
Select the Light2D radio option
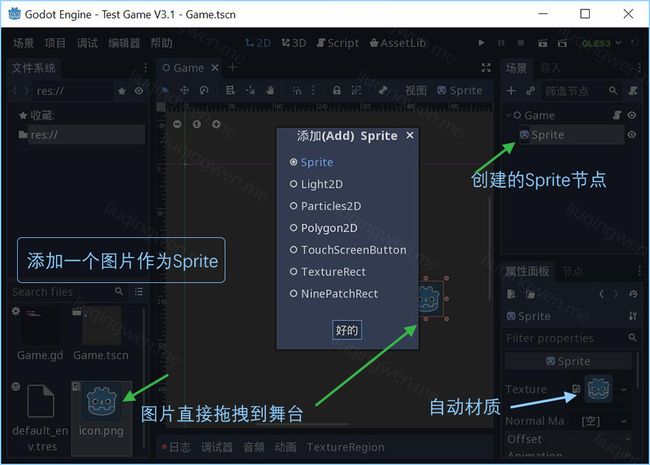coord(316,184)
